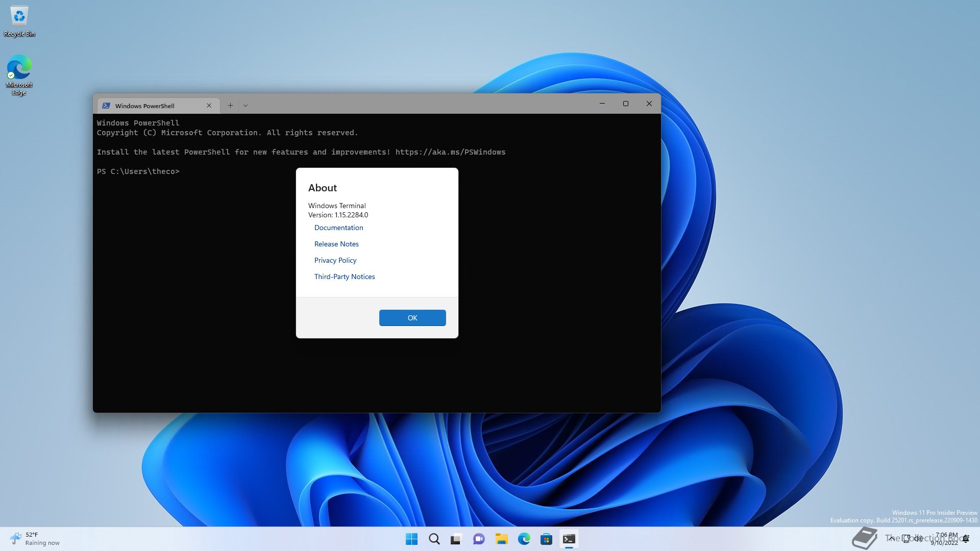The width and height of the screenshot is (980, 551).
Task: Open the Windows Start menu
Action: tap(411, 539)
